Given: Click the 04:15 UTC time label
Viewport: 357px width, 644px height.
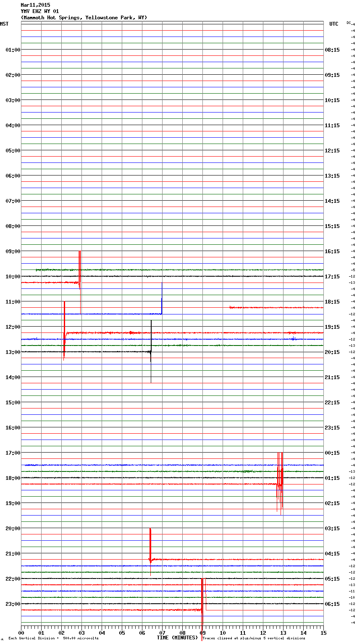Looking at the screenshot, I should 332,554.
